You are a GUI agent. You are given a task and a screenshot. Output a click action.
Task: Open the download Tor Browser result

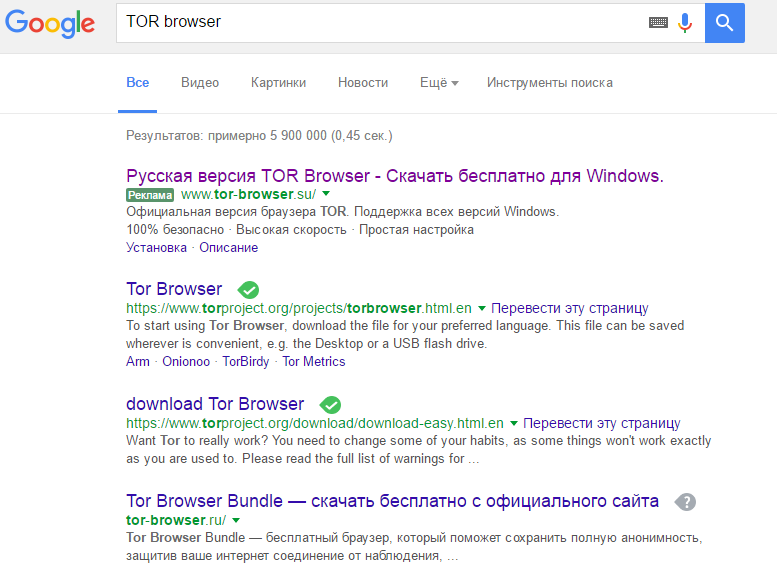point(215,404)
